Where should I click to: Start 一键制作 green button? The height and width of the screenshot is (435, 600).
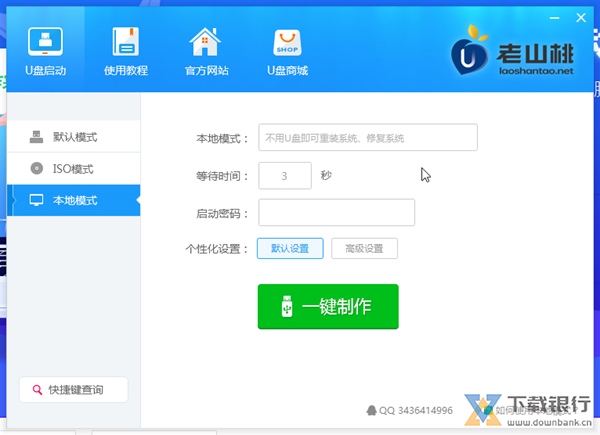click(328, 306)
